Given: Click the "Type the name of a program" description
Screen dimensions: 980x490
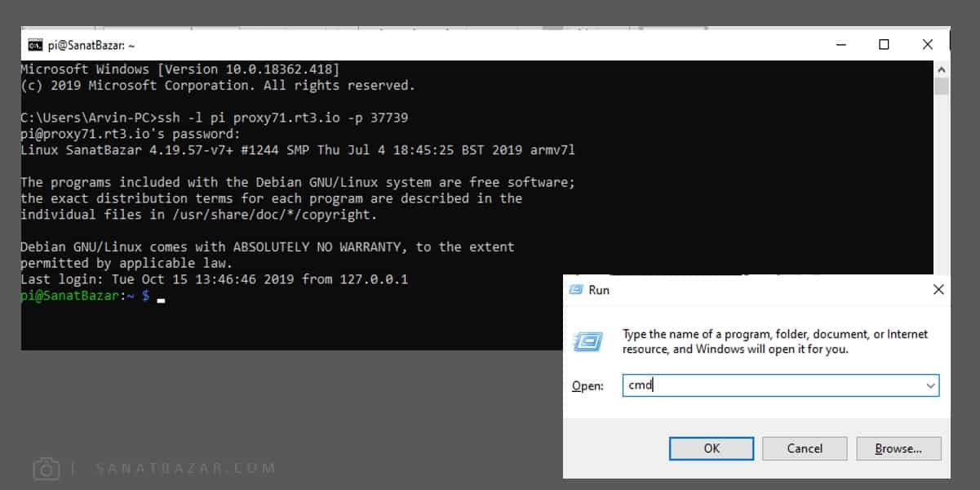Looking at the screenshot, I should [775, 341].
